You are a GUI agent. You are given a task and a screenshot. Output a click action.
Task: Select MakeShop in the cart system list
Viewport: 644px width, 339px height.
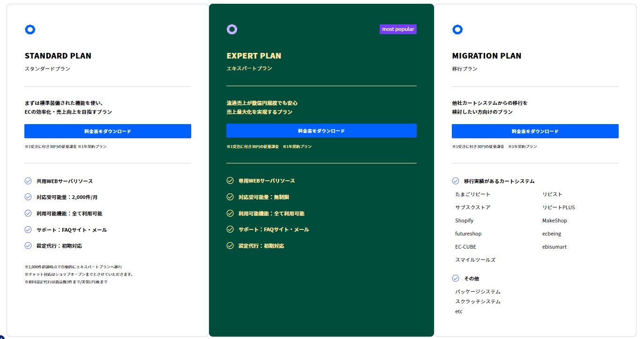click(554, 221)
